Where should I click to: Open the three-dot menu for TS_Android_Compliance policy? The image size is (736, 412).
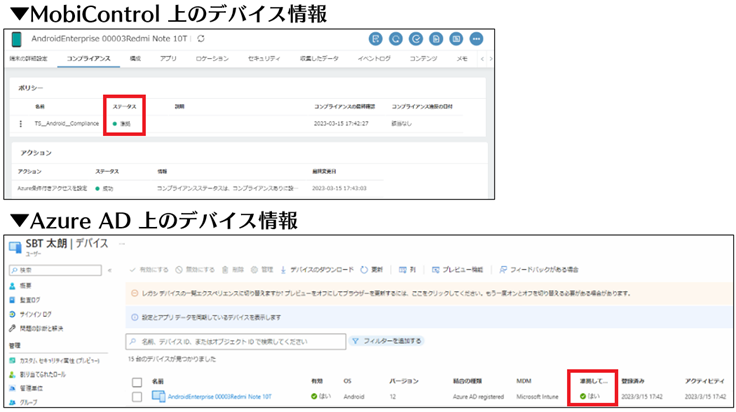tap(20, 124)
